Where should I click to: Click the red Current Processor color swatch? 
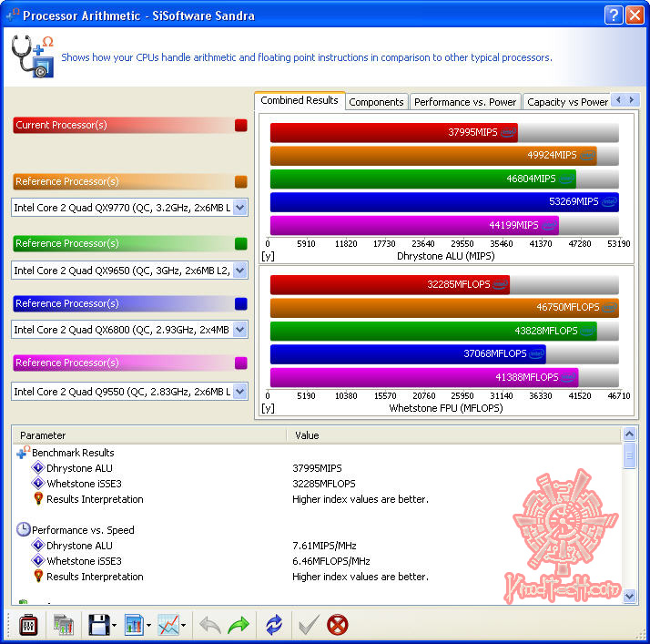point(241,125)
